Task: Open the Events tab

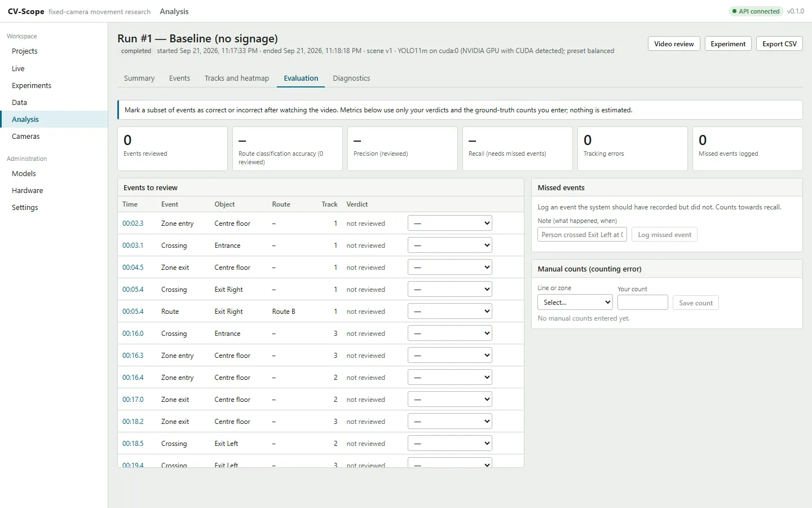Action: 179,78
